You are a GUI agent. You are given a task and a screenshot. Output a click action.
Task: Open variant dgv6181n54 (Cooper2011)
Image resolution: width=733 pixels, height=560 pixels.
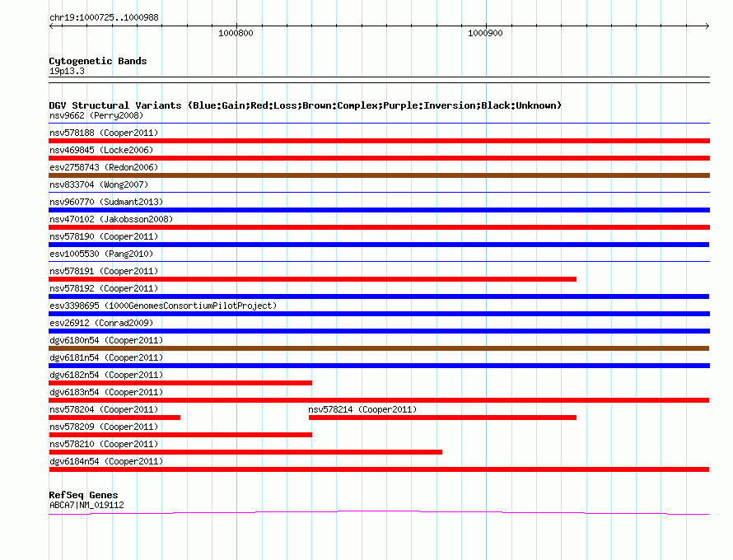tap(106, 357)
